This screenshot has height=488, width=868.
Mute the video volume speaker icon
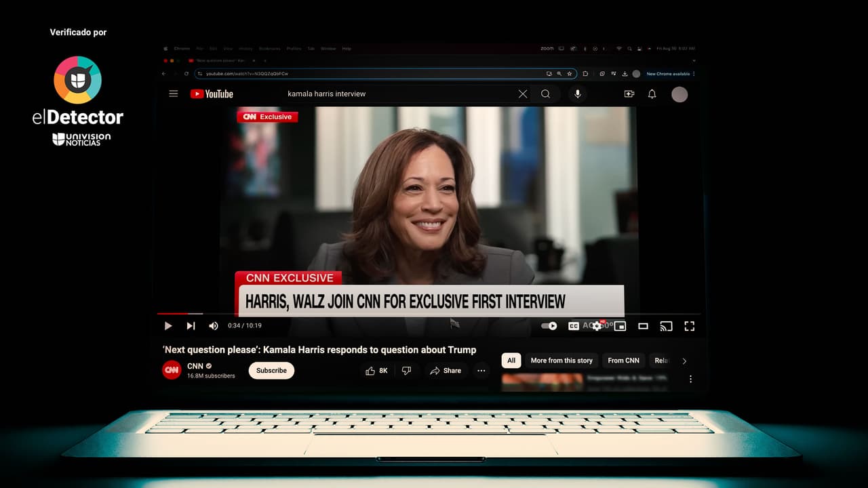pyautogui.click(x=213, y=326)
